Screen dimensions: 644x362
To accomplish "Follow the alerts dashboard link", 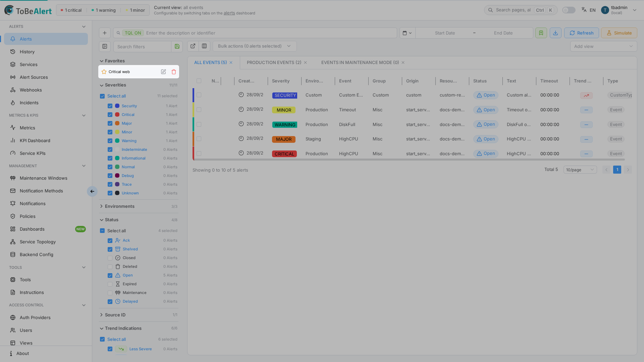I will click(229, 13).
